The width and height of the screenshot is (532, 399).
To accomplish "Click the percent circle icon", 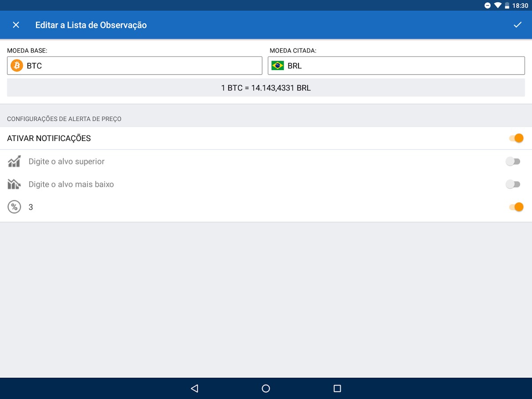I will (15, 207).
